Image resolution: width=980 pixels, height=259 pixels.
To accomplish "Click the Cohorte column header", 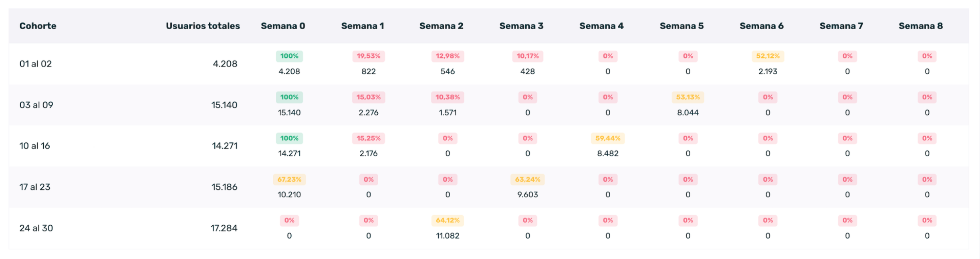I will click(x=38, y=26).
